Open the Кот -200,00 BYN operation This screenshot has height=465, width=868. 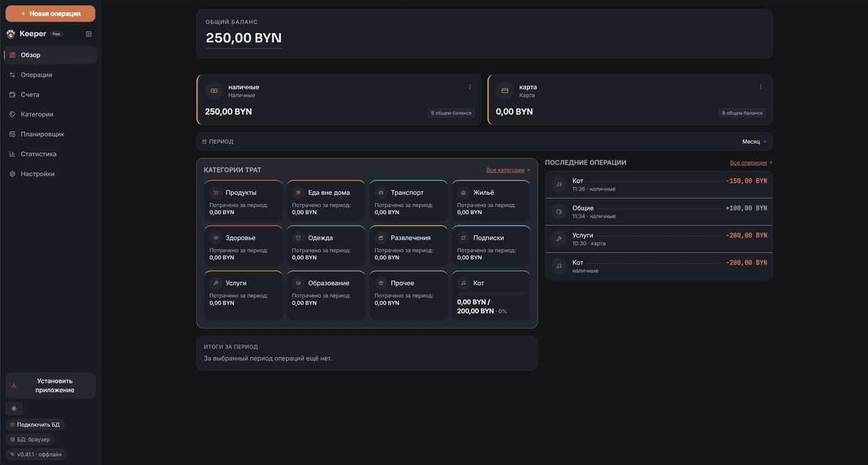tap(658, 266)
